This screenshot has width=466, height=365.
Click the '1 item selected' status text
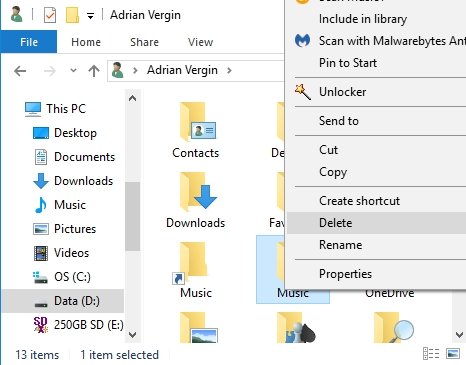pos(119,355)
